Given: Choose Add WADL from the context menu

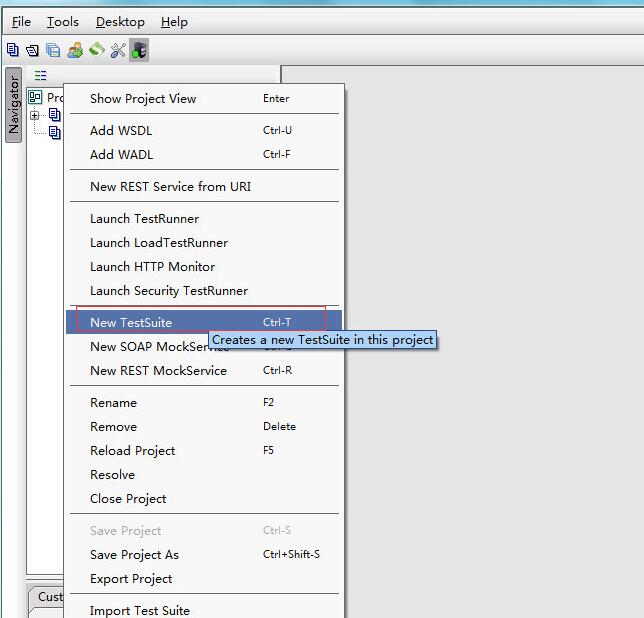Looking at the screenshot, I should tap(204, 154).
